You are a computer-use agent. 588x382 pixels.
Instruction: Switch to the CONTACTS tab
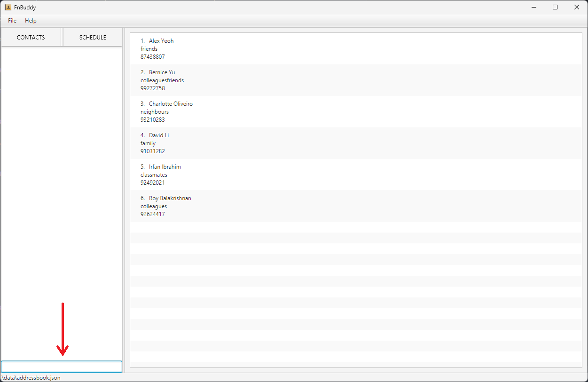(31, 38)
